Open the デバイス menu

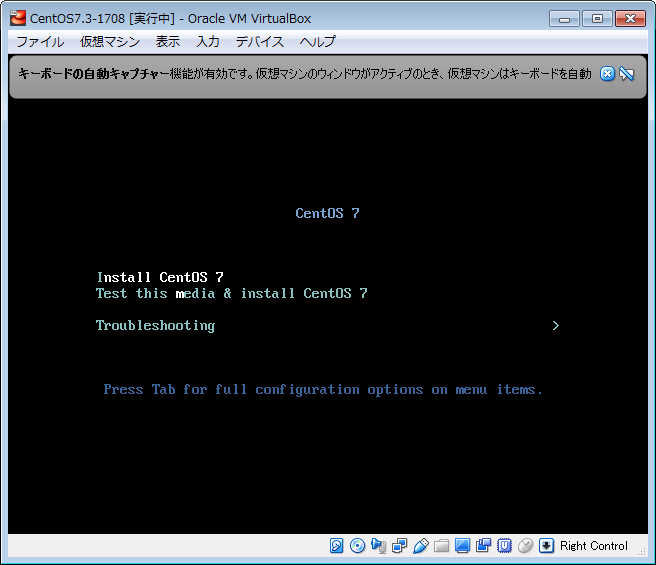[x=260, y=41]
